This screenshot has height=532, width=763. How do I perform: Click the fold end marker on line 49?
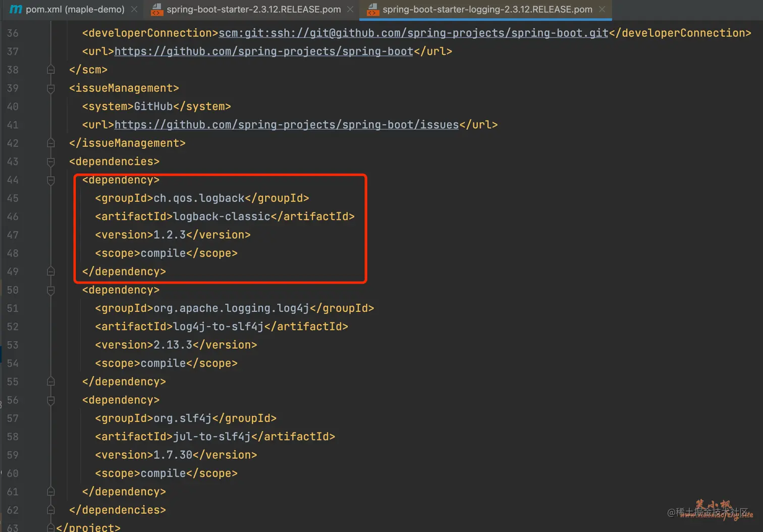(x=51, y=272)
